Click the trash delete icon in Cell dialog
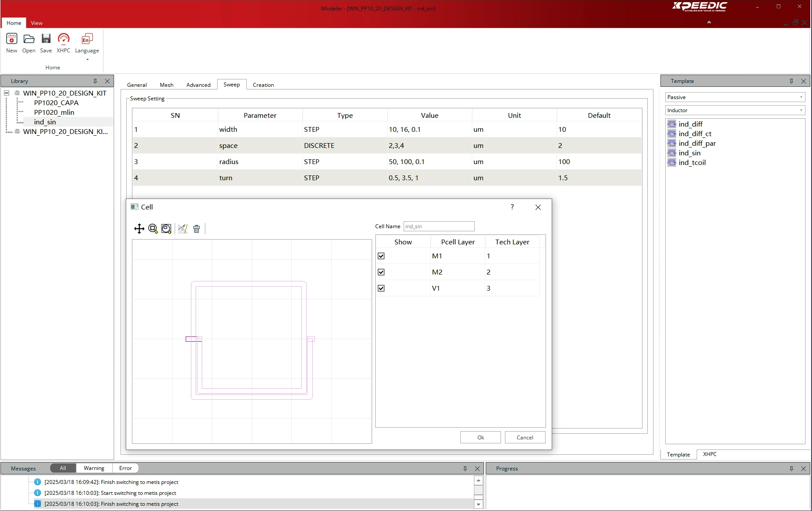Viewport: 812px width, 511px height. click(197, 229)
